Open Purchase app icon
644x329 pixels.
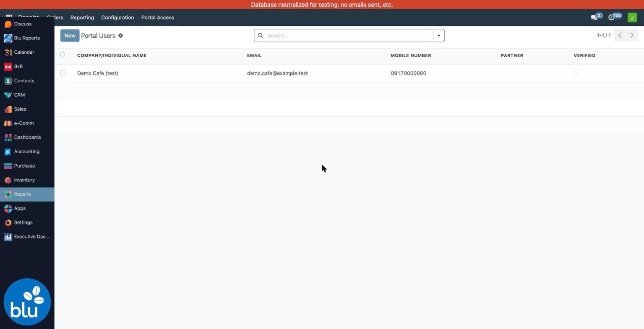pyautogui.click(x=8, y=166)
